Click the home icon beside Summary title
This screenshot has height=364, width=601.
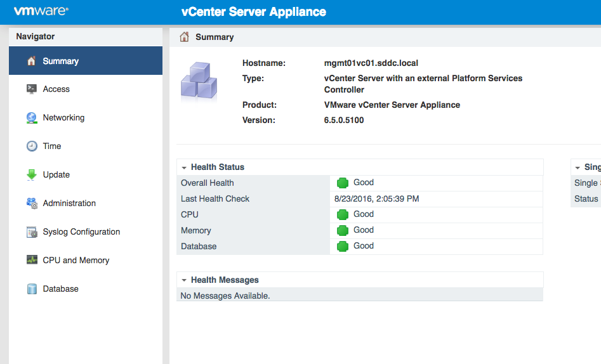[185, 37]
